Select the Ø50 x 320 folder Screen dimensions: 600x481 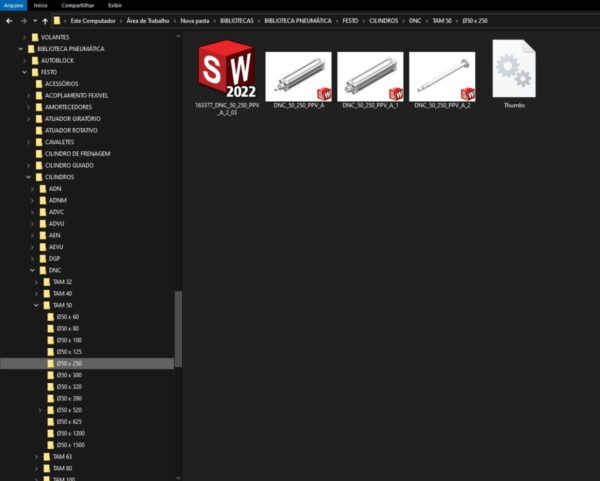tap(65, 387)
